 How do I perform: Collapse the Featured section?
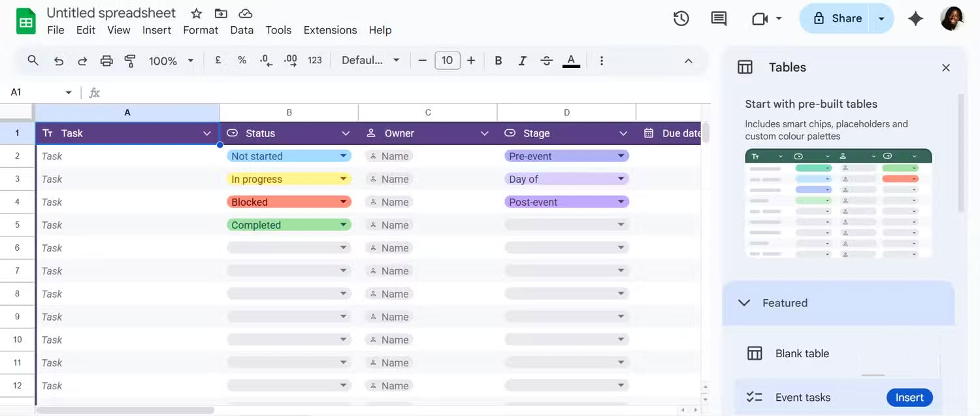click(x=743, y=302)
